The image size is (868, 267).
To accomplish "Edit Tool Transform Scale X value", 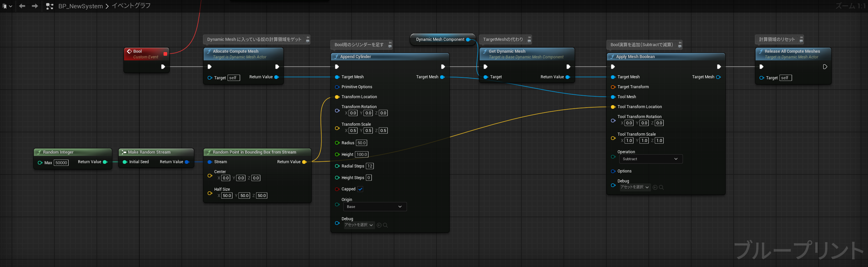I will 629,141.
